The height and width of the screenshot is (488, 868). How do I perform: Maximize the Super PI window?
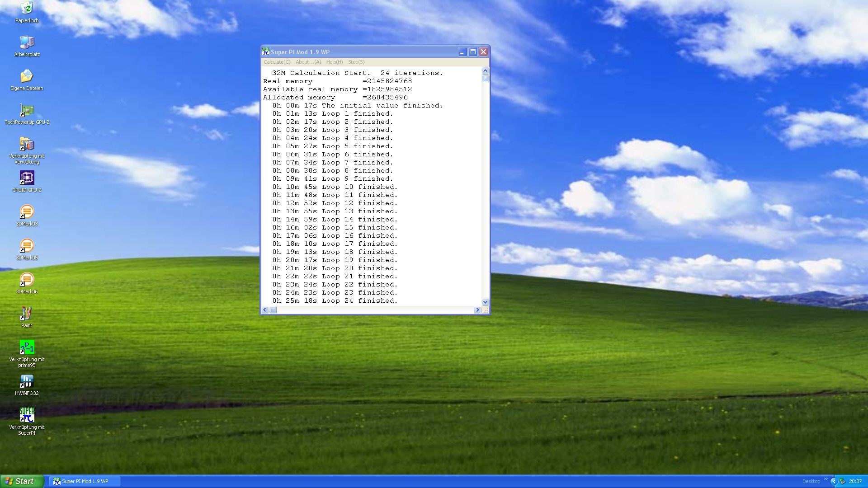coord(473,52)
